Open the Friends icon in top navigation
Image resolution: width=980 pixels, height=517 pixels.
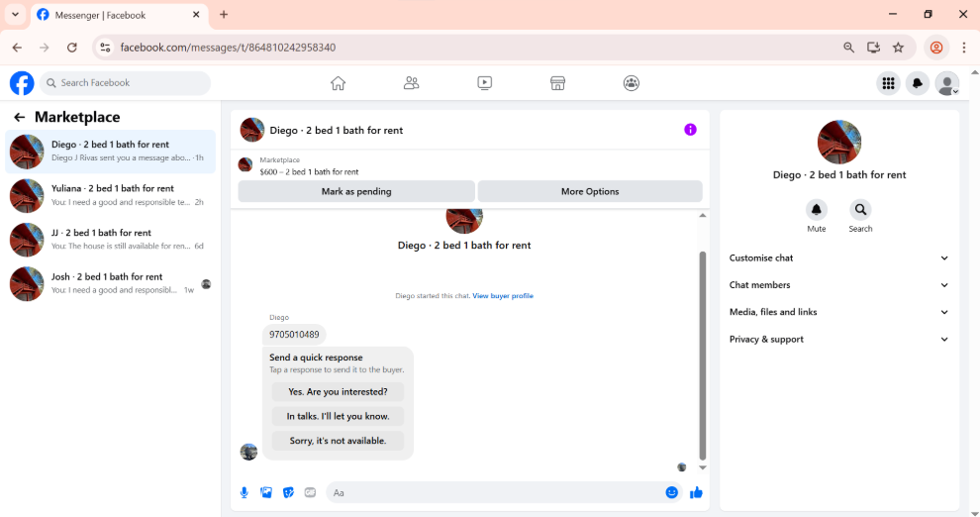411,83
